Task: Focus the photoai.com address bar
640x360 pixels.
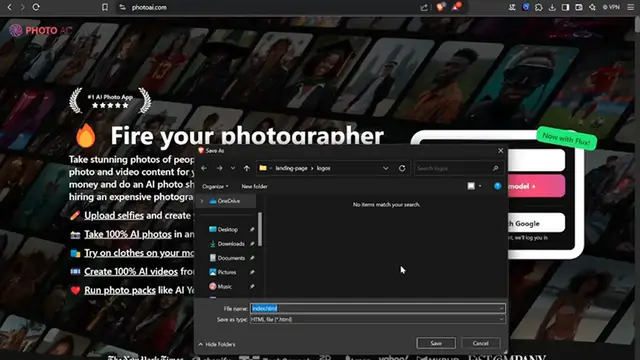Action: point(269,7)
